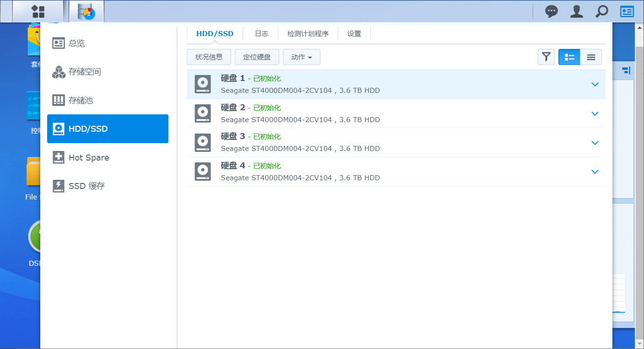Viewport: 644px width, 349px height.
Task: Click the HDD/SSD sidebar disk icon
Action: tap(59, 129)
